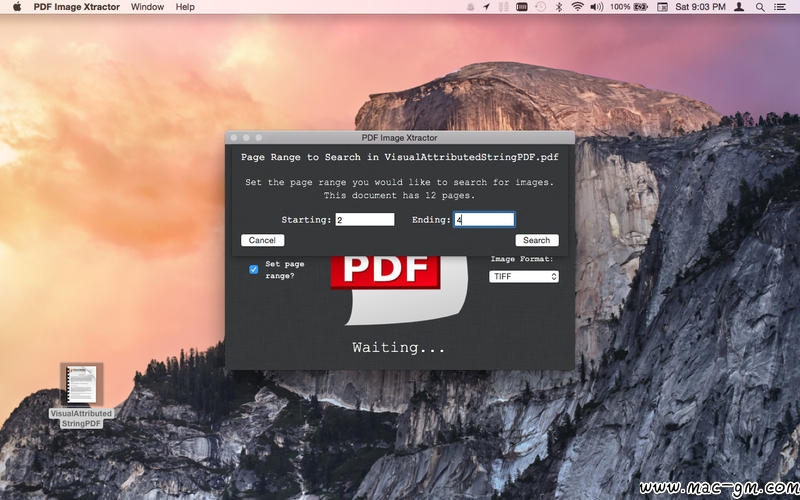Click the Wi-Fi status icon
800x500 pixels.
coord(577,7)
